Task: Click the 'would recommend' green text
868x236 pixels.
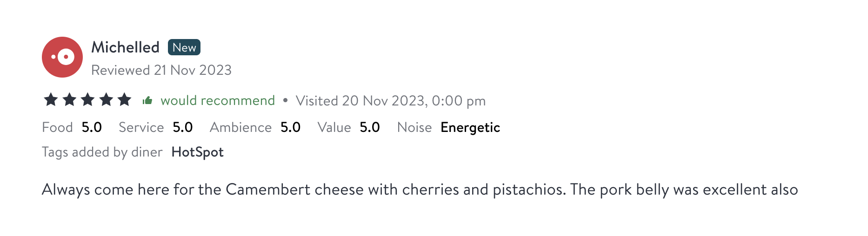Action: 218,100
